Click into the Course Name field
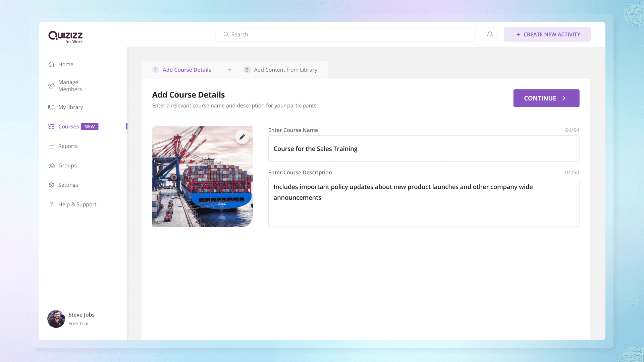Image resolution: width=644 pixels, height=362 pixels. tap(423, 148)
